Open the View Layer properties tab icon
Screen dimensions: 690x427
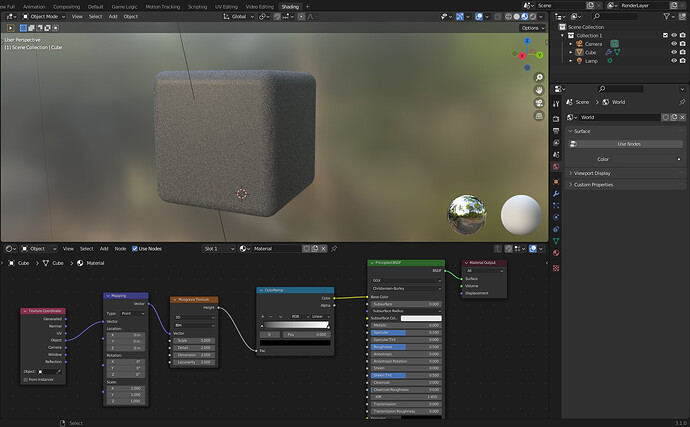556,143
